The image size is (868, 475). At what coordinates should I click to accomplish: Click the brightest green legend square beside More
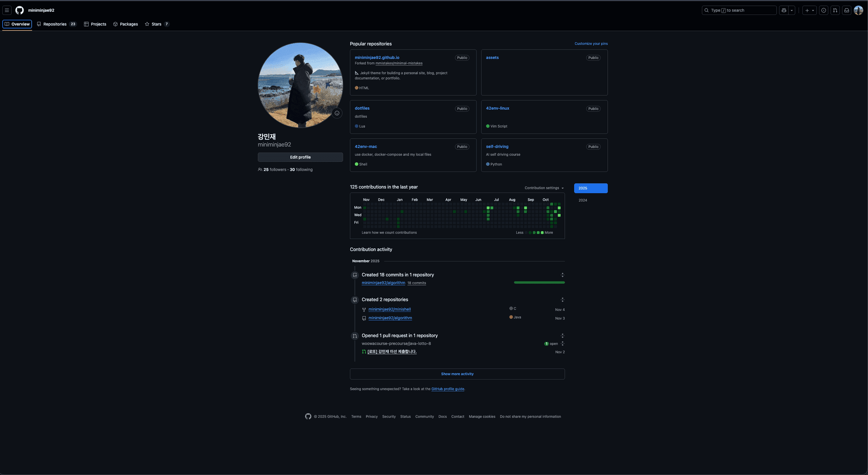542,233
